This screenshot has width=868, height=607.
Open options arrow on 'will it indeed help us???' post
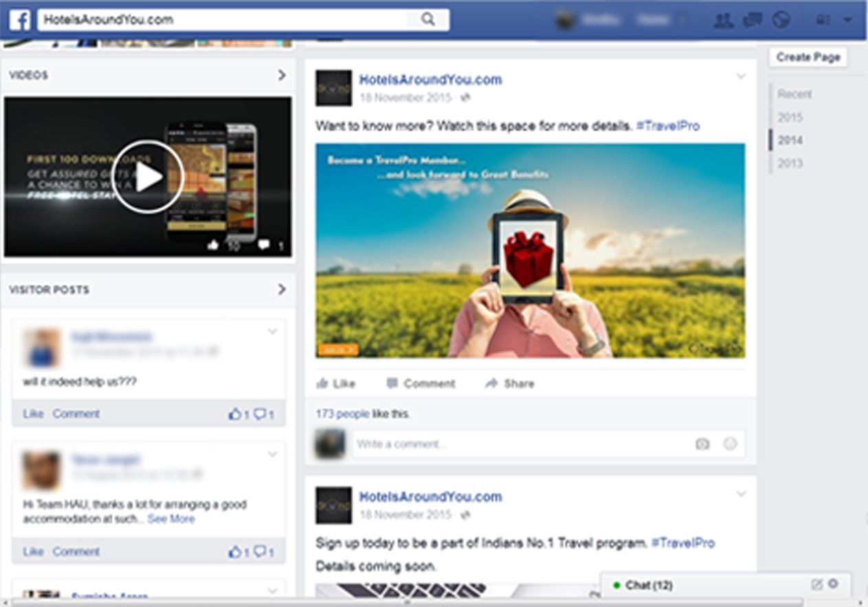272,331
